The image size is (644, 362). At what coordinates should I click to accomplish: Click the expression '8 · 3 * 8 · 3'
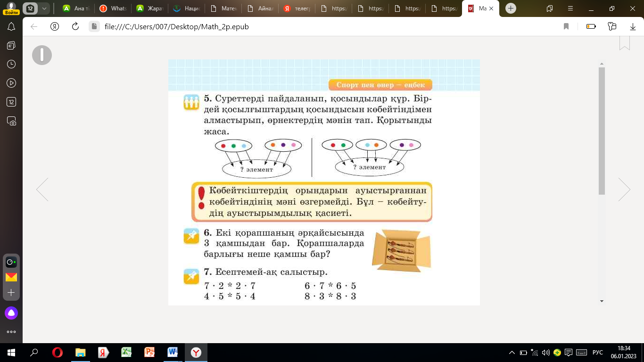(x=330, y=296)
